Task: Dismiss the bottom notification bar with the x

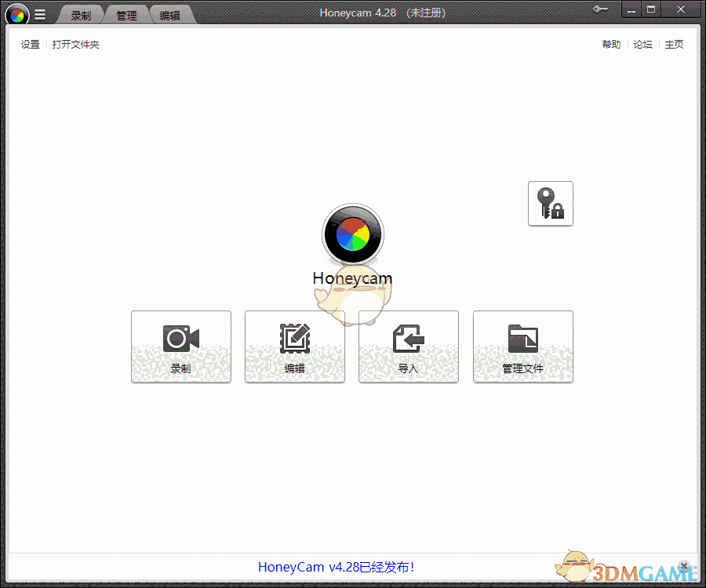Action: coord(683,566)
